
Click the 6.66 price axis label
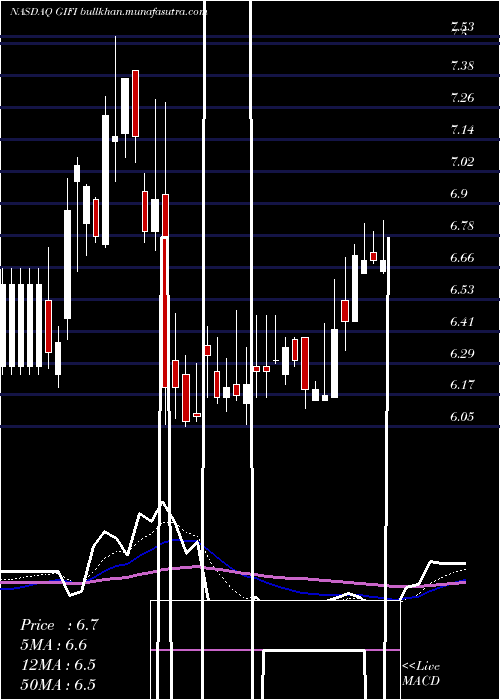462,258
